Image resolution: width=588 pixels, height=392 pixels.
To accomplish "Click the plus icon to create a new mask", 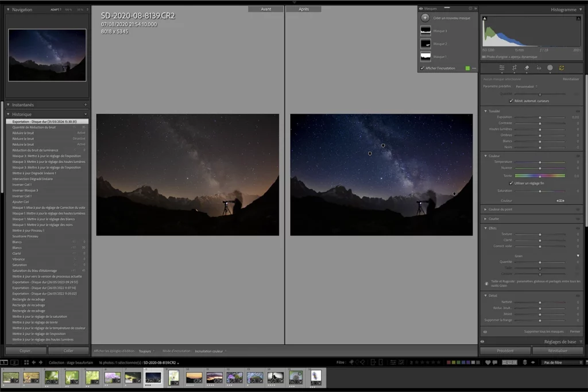I will [425, 18].
